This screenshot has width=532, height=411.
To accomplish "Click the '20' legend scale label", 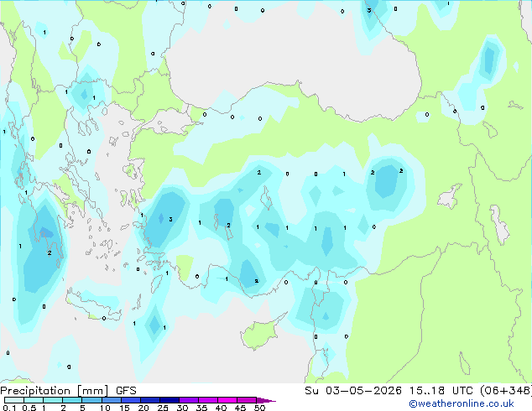I will pyautogui.click(x=143, y=408).
